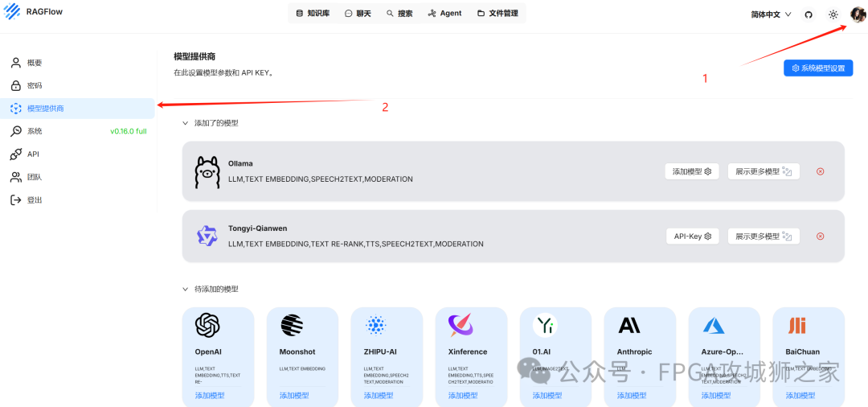This screenshot has width=868, height=407.
Task: Click the Ollama provider name
Action: click(x=240, y=163)
